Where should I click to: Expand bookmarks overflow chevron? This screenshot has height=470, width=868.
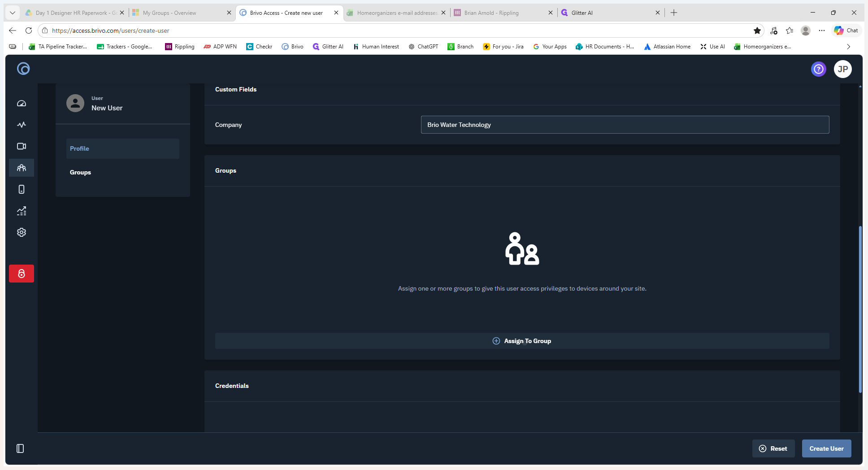click(848, 47)
